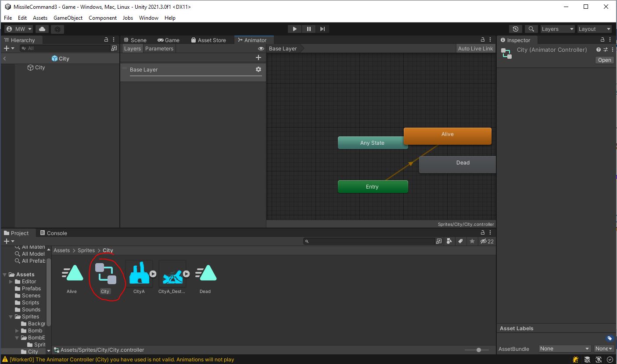The height and width of the screenshot is (364, 617).
Task: Open Unity cloud services icon
Action: point(42,29)
